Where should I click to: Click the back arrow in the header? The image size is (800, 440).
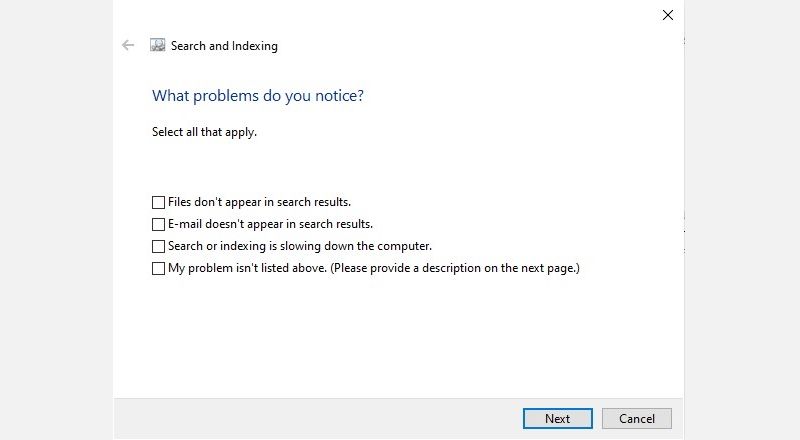tap(128, 45)
